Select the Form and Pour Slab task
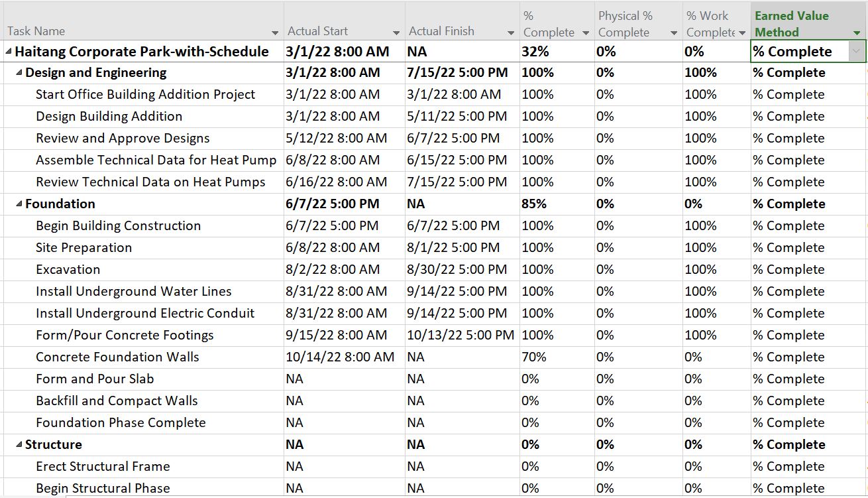The image size is (868, 498). click(95, 379)
